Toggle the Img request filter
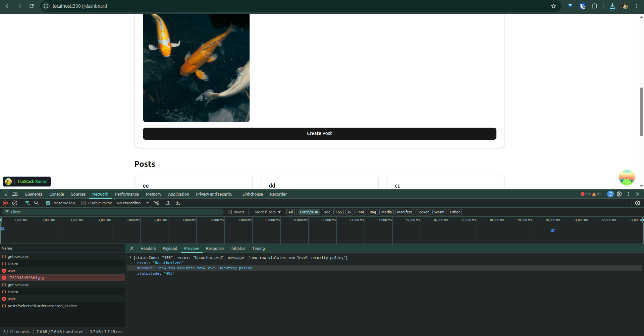 click(x=373, y=212)
